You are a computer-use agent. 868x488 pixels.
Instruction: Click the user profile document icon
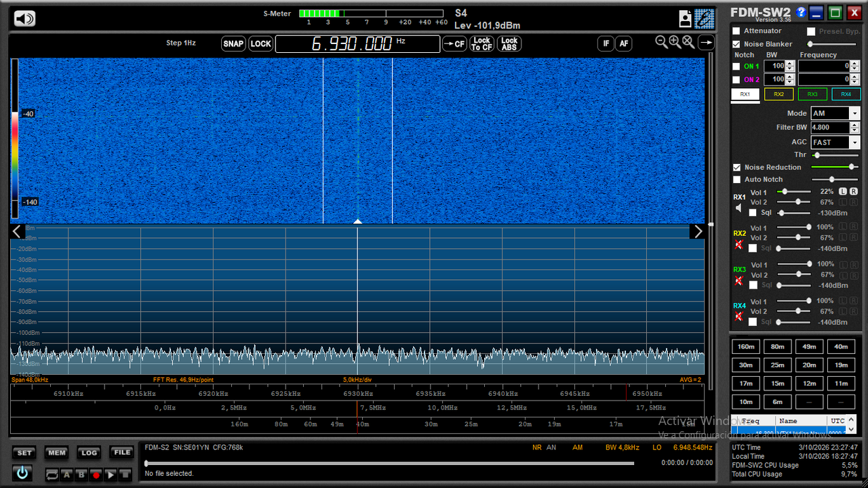click(686, 18)
